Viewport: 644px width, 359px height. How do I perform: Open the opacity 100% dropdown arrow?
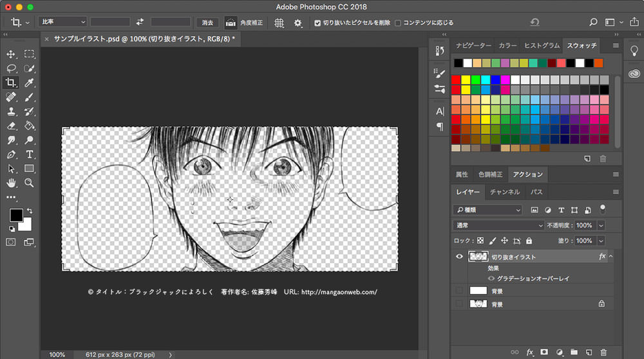pyautogui.click(x=601, y=226)
